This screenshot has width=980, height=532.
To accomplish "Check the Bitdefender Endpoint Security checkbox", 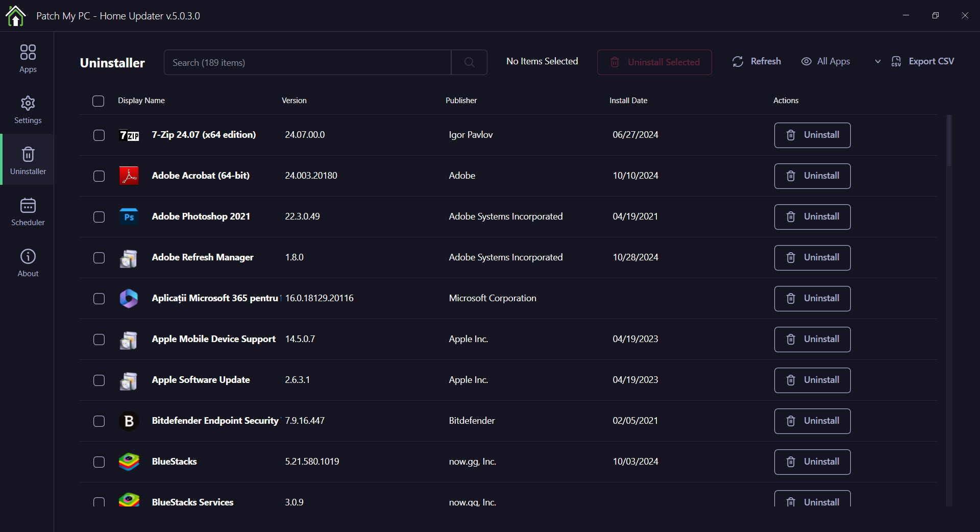I will 99,421.
